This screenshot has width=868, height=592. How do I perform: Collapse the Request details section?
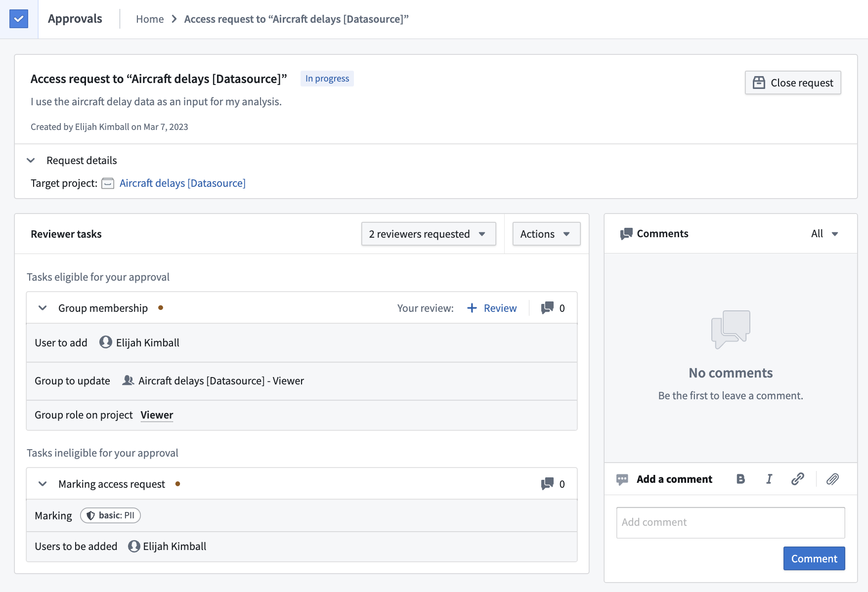coord(31,160)
